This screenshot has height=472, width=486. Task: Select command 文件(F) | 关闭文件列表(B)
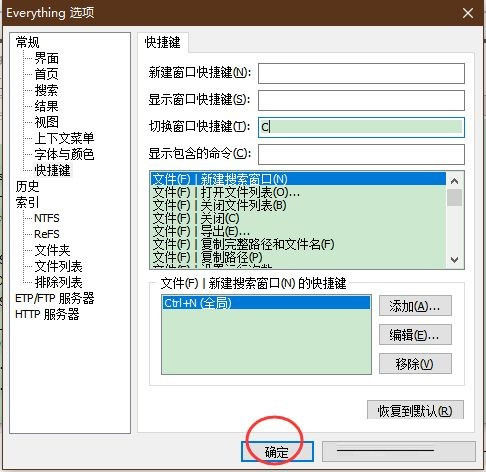point(298,205)
